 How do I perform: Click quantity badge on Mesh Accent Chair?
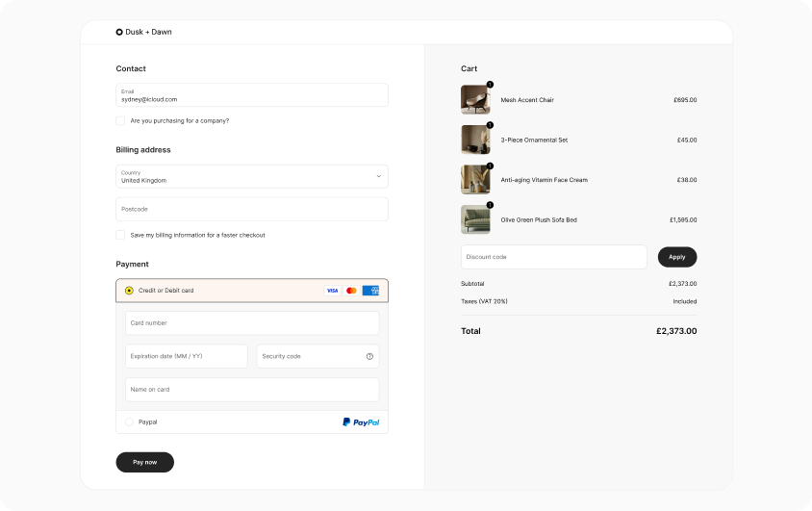[x=490, y=85]
